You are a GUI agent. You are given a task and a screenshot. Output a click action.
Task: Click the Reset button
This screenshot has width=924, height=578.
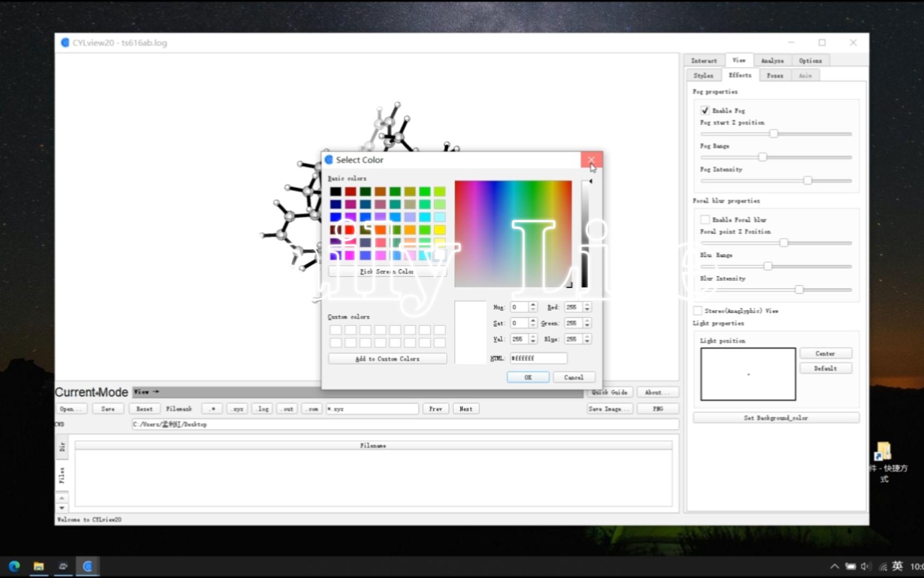[x=144, y=408]
